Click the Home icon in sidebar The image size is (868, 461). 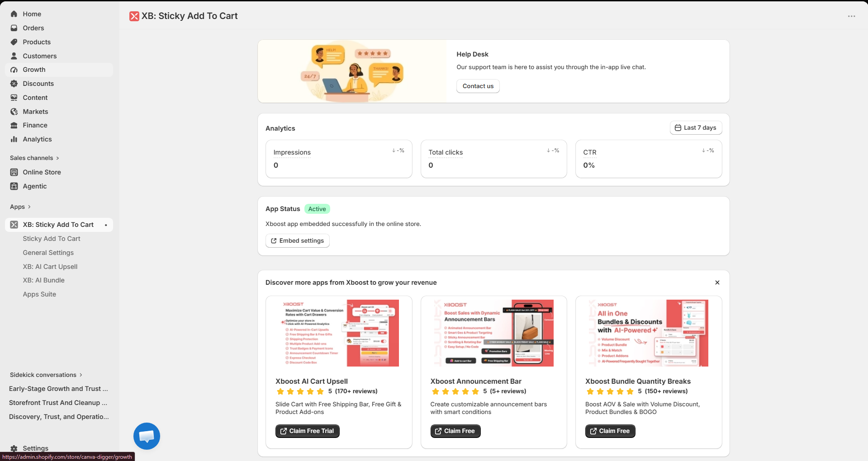pyautogui.click(x=14, y=14)
